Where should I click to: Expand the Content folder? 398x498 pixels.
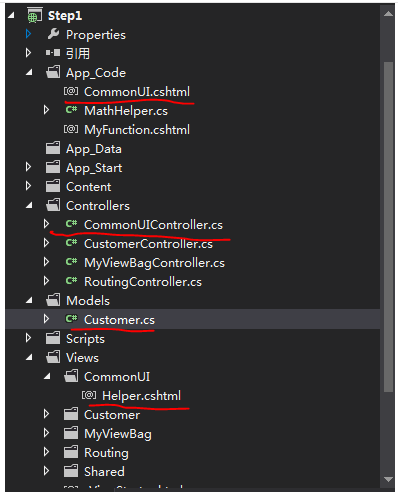point(28,186)
